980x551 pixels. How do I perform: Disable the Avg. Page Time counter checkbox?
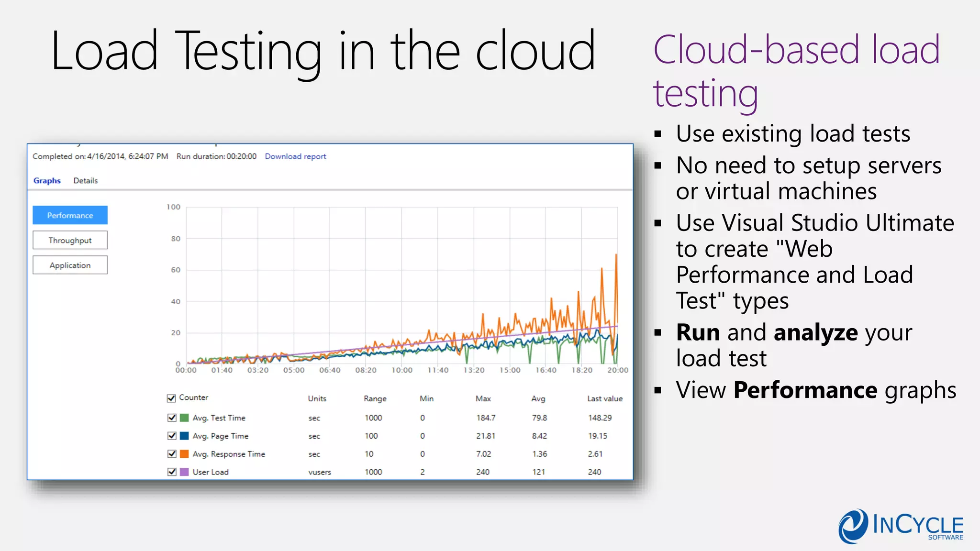click(172, 436)
